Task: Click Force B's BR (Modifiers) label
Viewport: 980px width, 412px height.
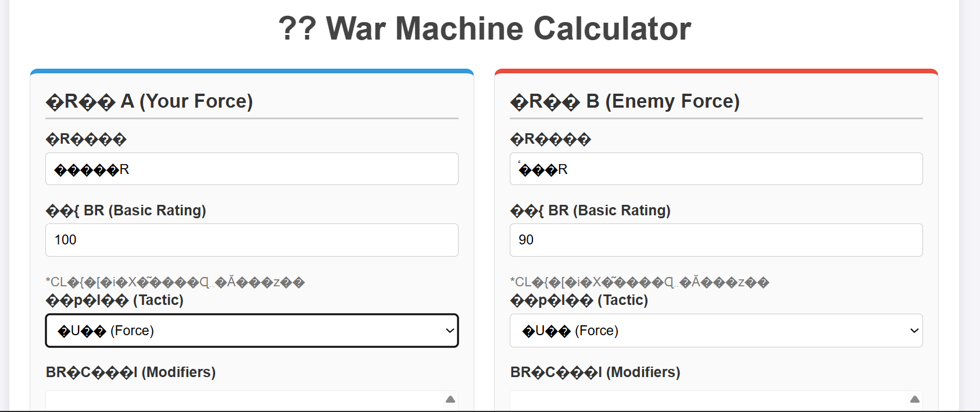Action: coord(595,372)
